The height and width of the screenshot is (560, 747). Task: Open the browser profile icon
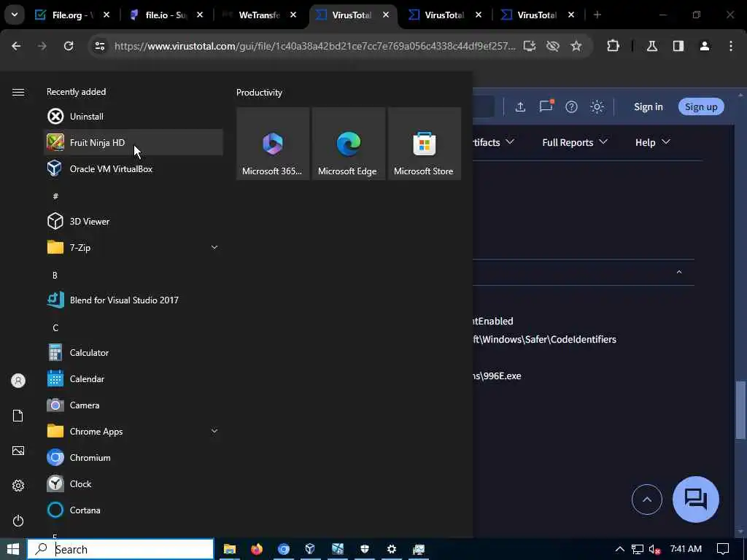click(704, 46)
